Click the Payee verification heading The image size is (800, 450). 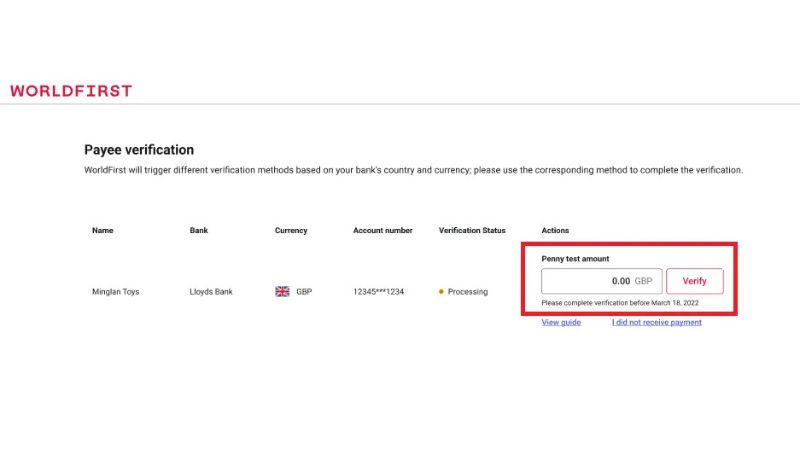139,149
